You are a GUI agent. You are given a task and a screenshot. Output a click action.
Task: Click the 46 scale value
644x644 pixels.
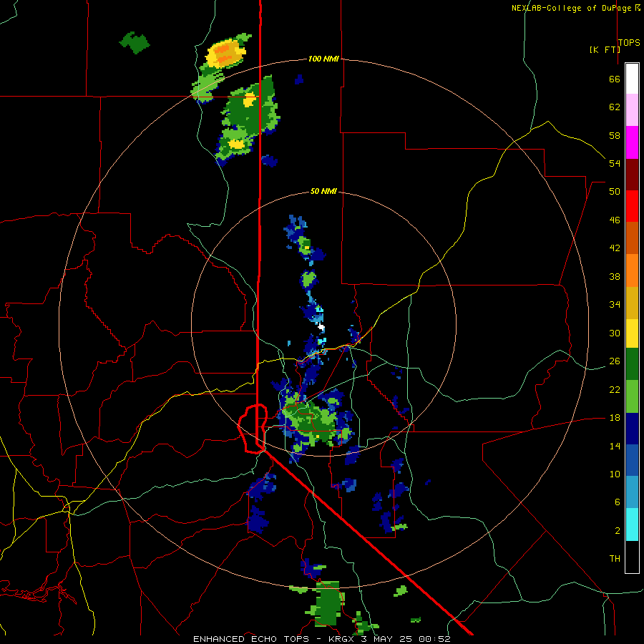[x=615, y=220]
